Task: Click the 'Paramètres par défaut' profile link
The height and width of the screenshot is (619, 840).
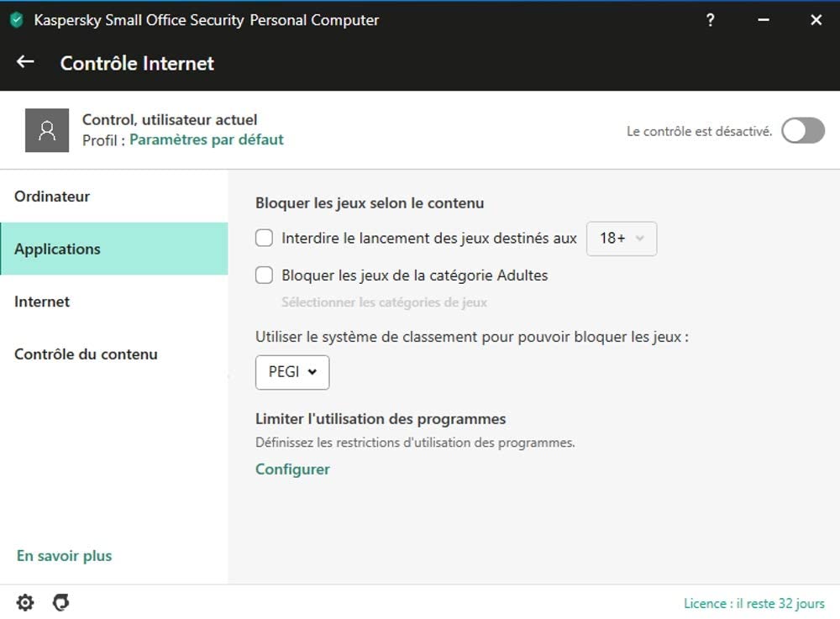Action: pyautogui.click(x=206, y=140)
